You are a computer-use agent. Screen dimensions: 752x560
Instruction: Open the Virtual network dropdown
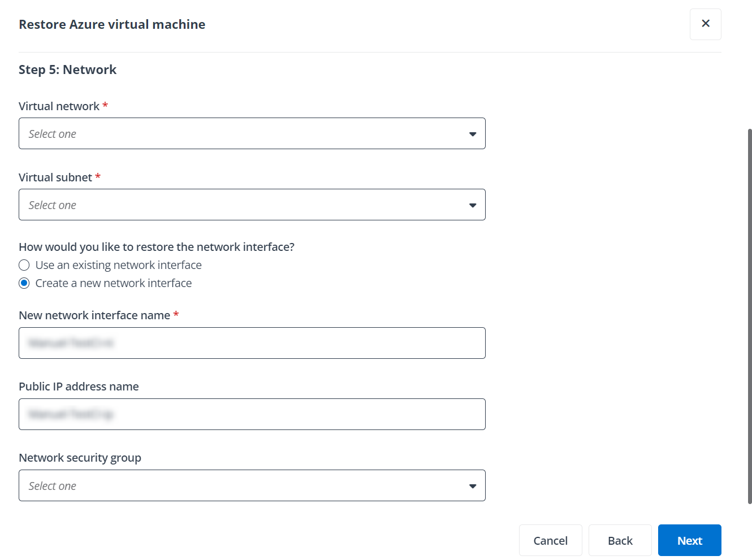pos(252,133)
